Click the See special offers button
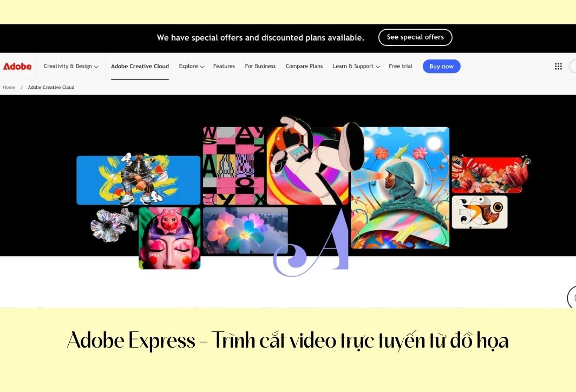Image resolution: width=576 pixels, height=392 pixels. 415,37
